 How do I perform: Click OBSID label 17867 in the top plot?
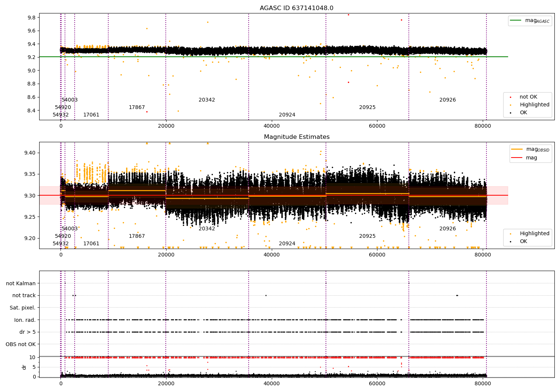(137, 108)
